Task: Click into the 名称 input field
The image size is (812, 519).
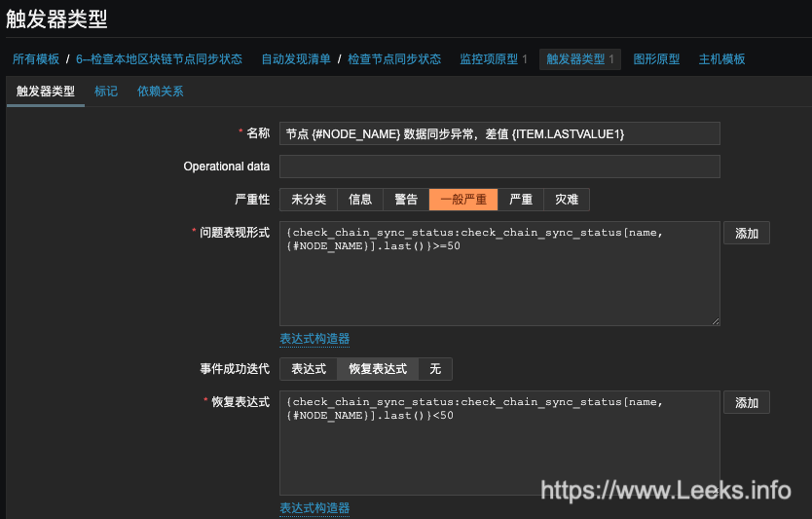Action: coord(499,133)
